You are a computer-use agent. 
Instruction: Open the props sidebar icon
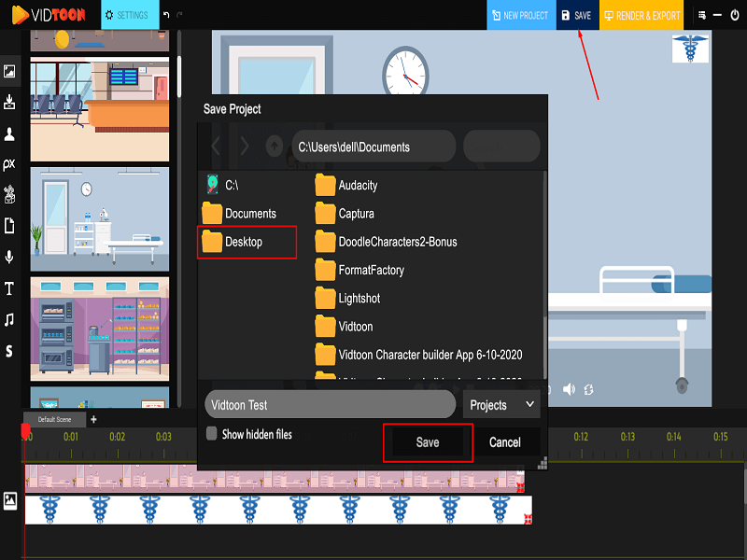point(9,195)
